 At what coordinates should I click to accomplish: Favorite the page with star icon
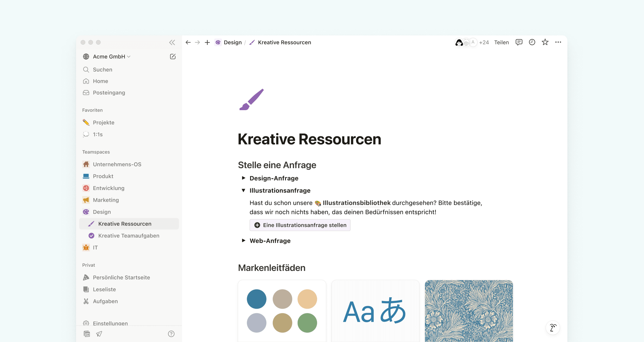coord(545,42)
